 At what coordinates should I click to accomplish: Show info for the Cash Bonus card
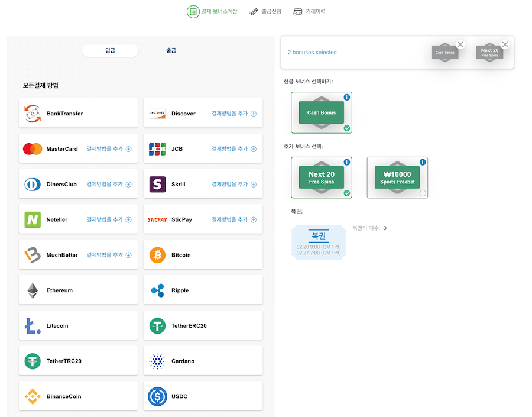347,97
